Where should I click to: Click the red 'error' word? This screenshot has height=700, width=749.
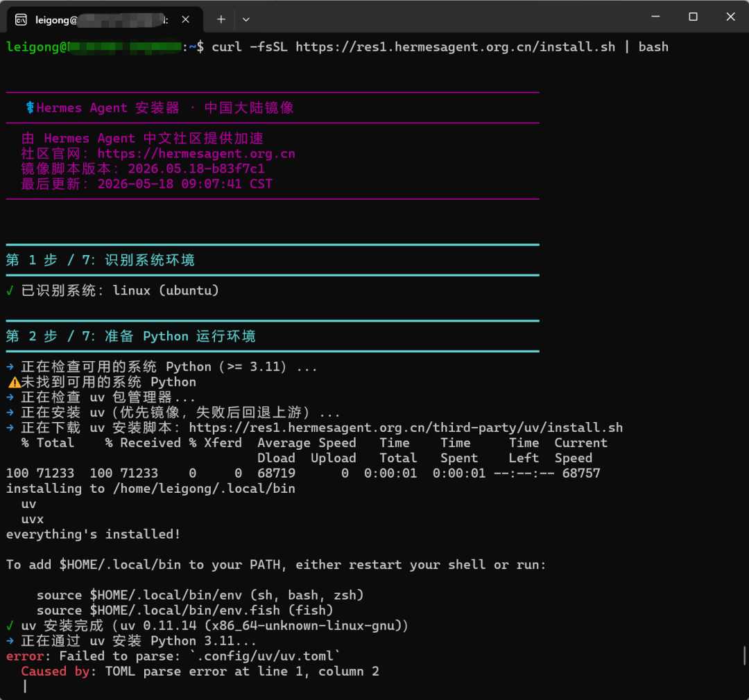(x=25, y=656)
